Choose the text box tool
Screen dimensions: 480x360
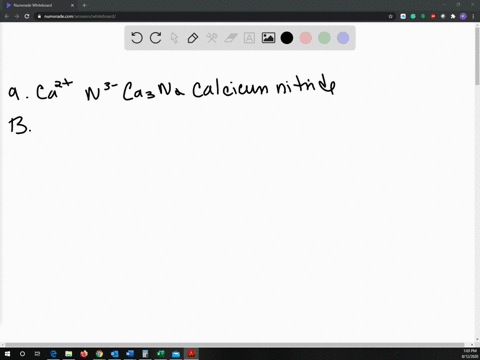tap(249, 38)
